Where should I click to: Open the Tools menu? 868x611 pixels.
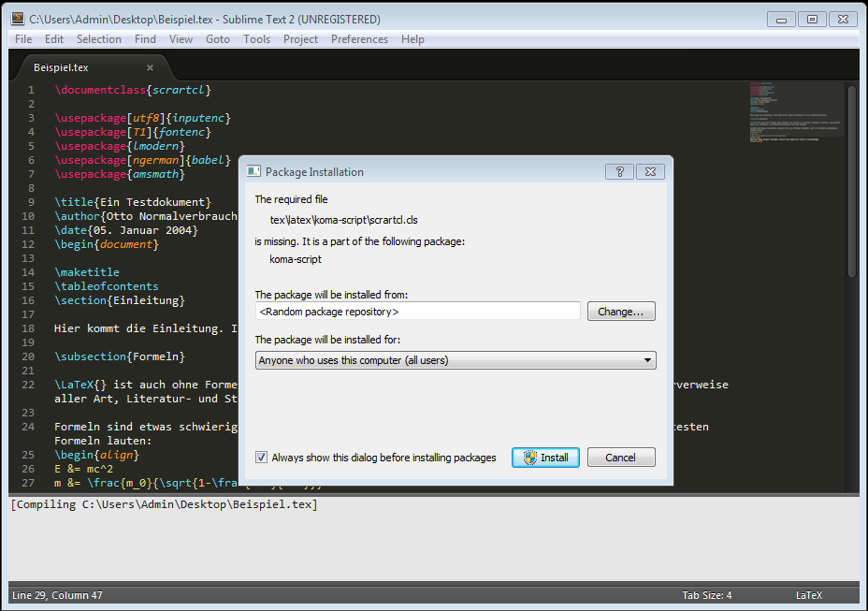[257, 39]
